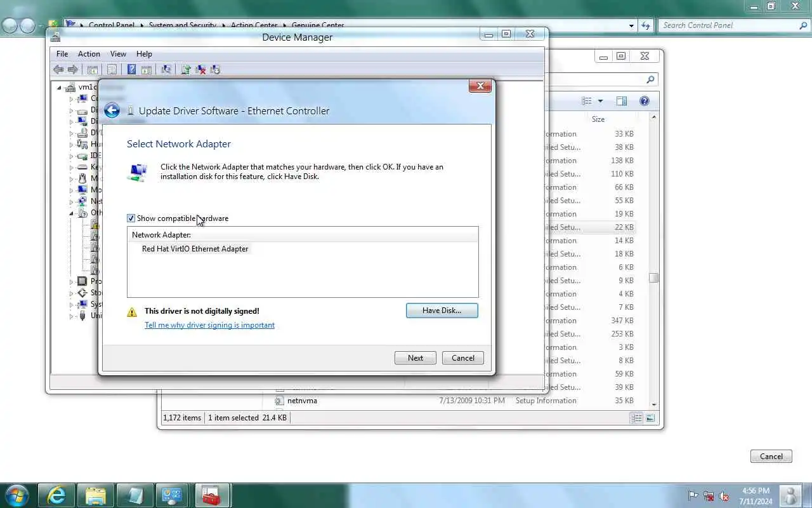Click Uninstall device toolbar icon with red X

click(200, 70)
